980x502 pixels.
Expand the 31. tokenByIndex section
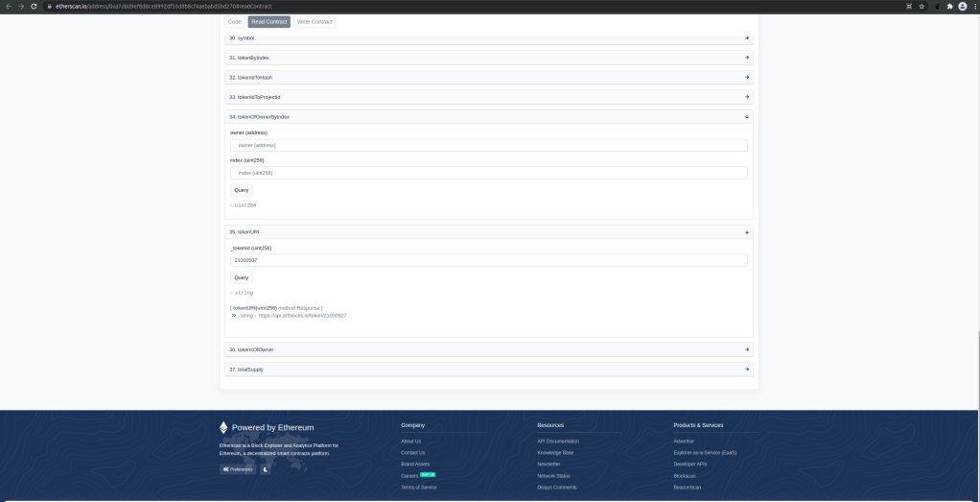coord(488,58)
